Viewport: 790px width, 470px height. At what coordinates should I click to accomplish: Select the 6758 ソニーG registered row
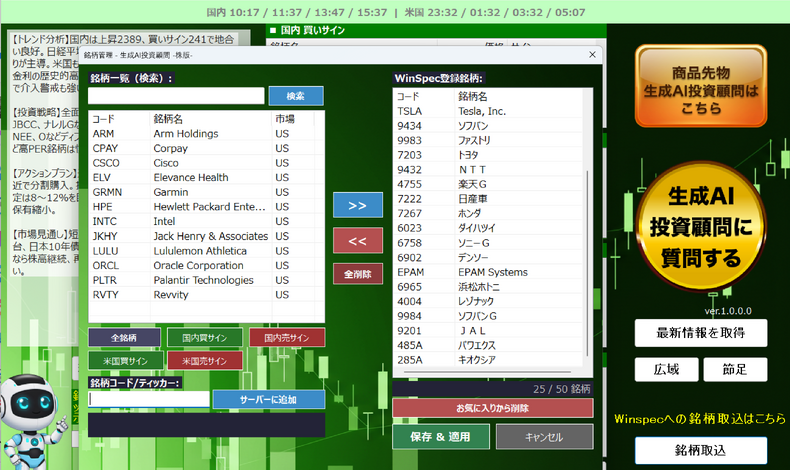point(488,243)
